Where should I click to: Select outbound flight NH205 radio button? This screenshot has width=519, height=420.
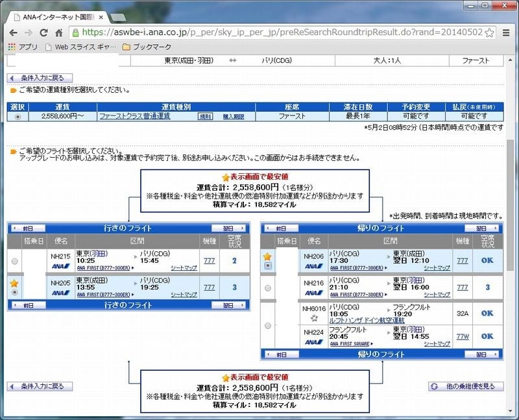[x=14, y=292]
